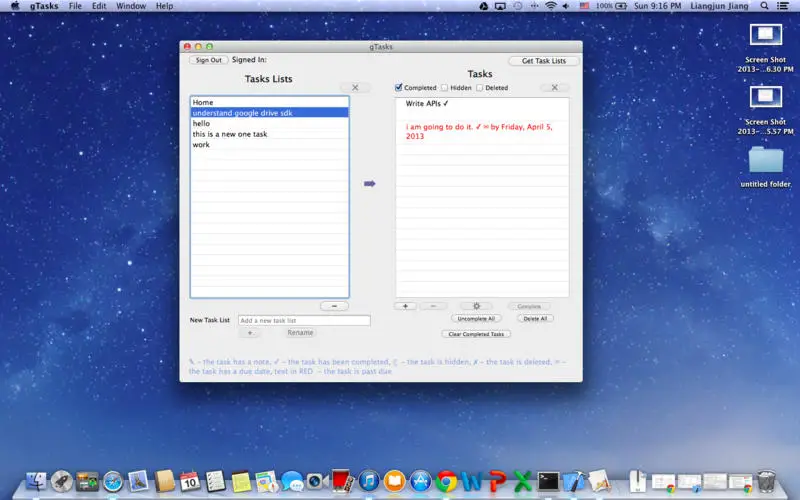
Task: Click the battery status icon
Action: (x=621, y=6)
